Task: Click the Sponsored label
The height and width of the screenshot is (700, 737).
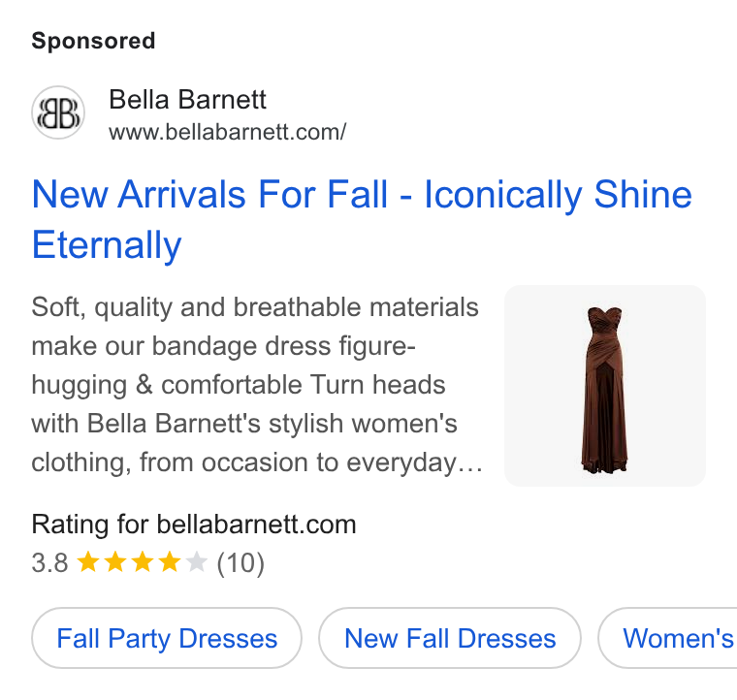Action: pos(93,41)
